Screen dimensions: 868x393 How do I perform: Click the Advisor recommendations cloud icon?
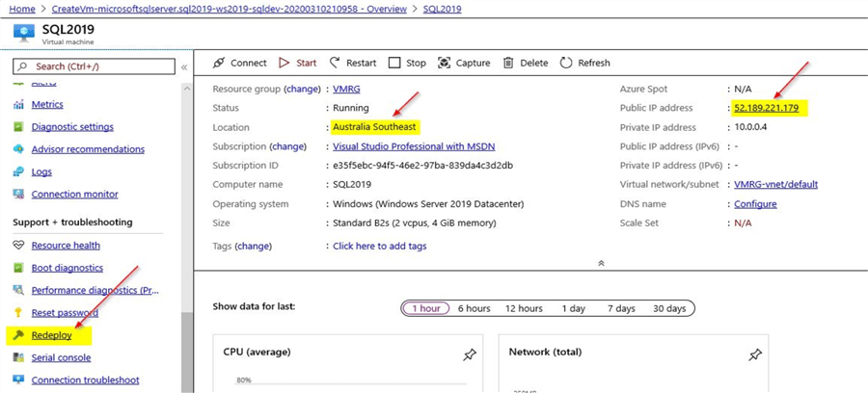click(19, 149)
